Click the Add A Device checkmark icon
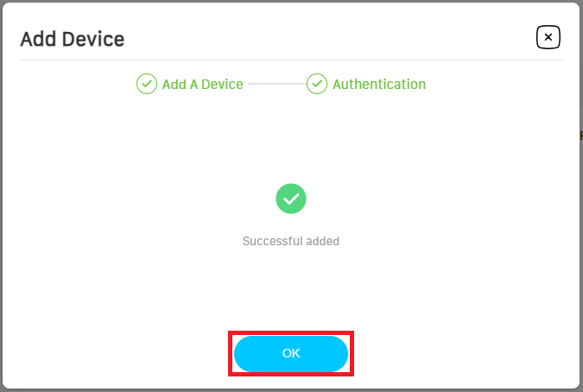583x392 pixels. pos(146,84)
